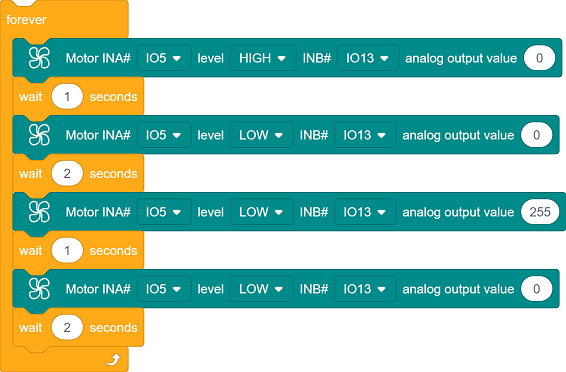
Task: Edit analog output value 0 in the last Motor block
Action: [536, 289]
